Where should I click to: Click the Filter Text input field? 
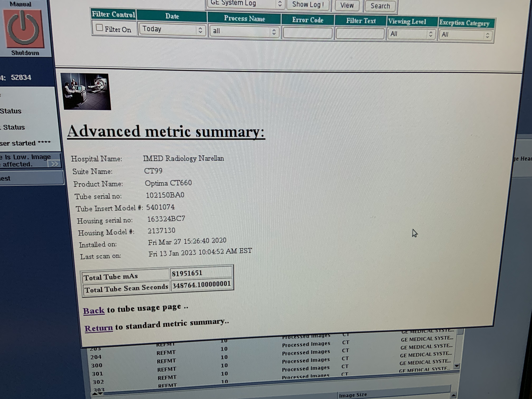click(x=360, y=33)
